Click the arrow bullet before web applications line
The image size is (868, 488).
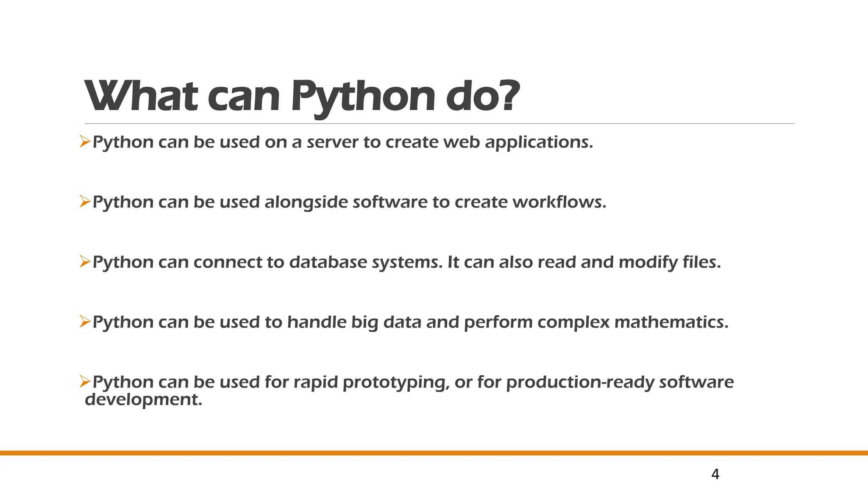[85, 142]
